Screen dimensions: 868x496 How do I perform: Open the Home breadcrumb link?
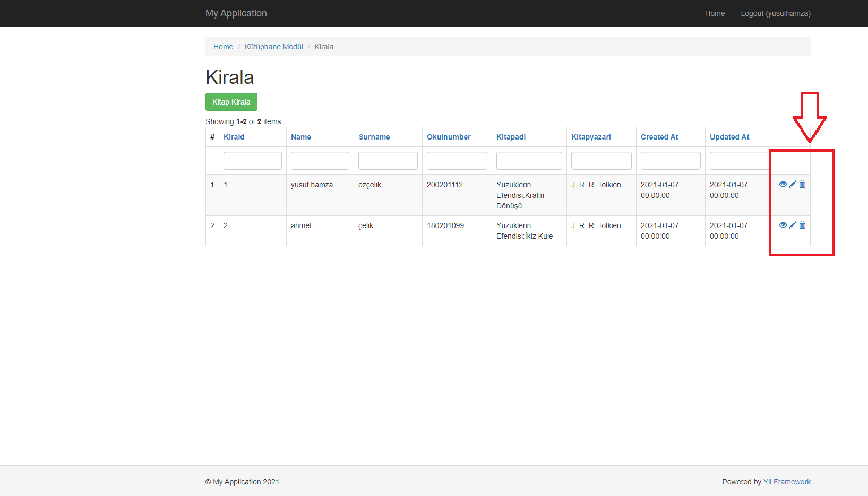coord(223,47)
